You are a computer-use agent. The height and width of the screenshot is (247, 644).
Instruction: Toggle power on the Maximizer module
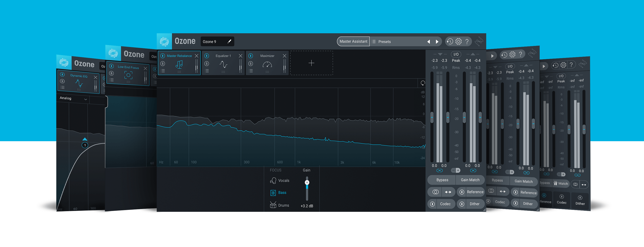(251, 56)
